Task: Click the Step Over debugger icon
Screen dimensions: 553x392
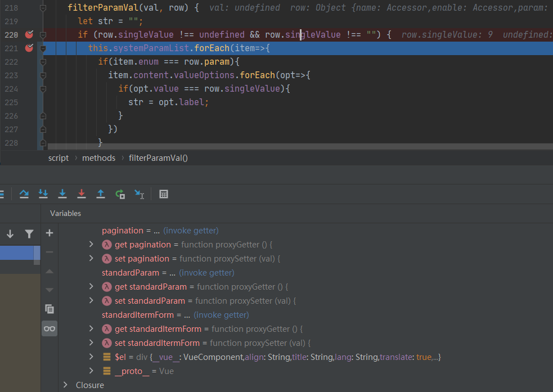Action: coord(24,194)
